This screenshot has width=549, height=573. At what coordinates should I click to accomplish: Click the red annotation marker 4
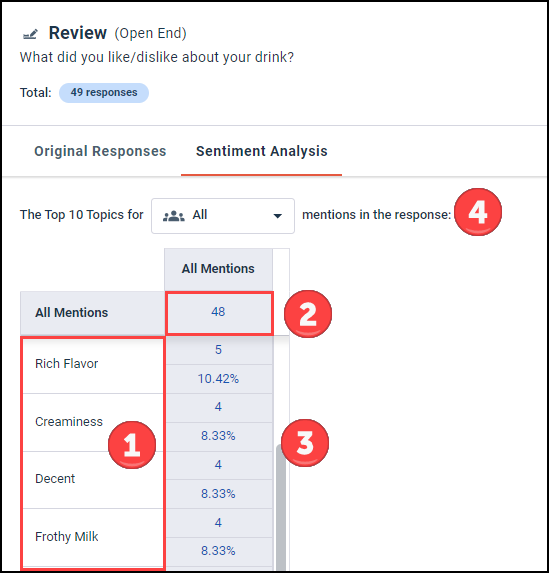(478, 212)
